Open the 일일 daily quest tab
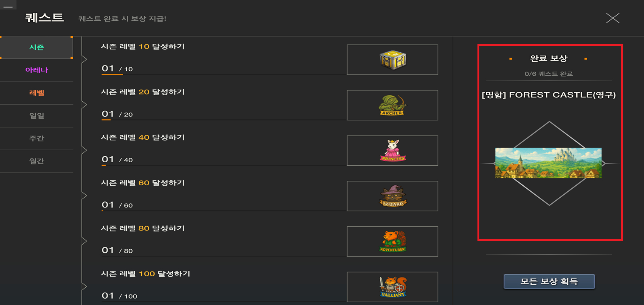This screenshot has height=305, width=644. click(x=36, y=116)
